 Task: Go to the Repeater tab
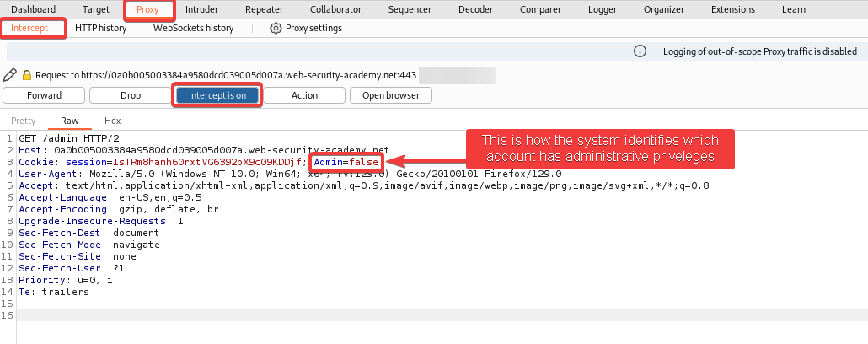264,9
